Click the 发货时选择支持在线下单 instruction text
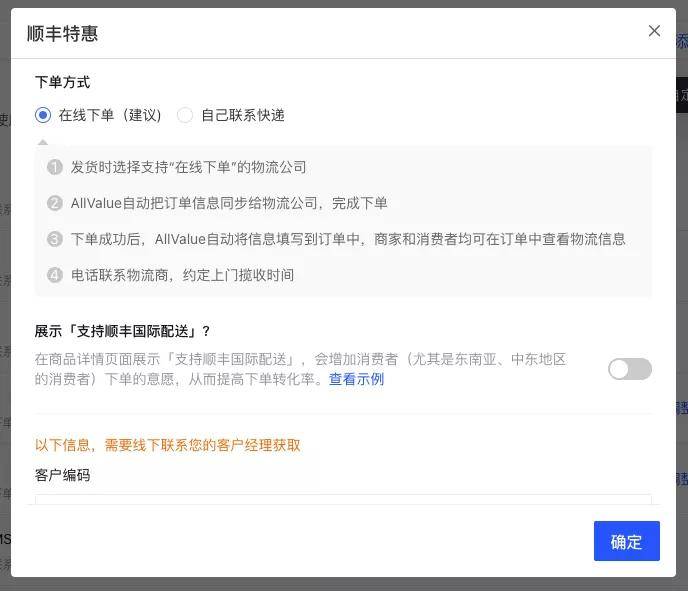Viewport: 688px width, 591px height. 189,167
